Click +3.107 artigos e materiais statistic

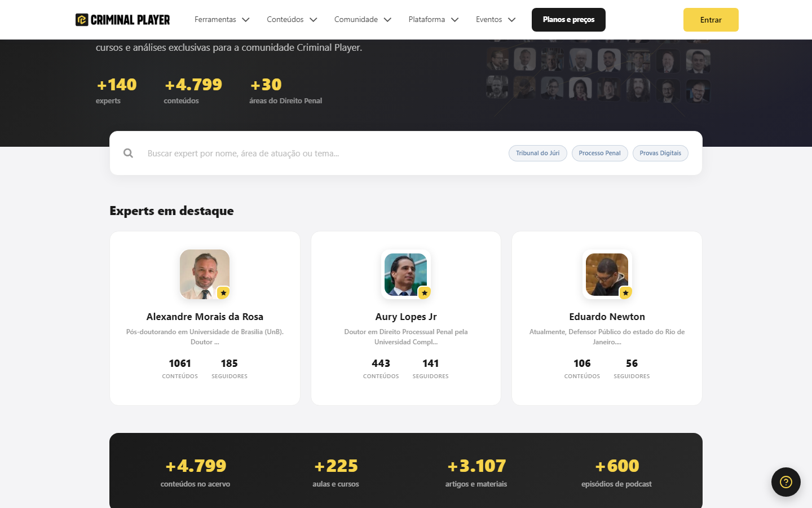point(476,472)
